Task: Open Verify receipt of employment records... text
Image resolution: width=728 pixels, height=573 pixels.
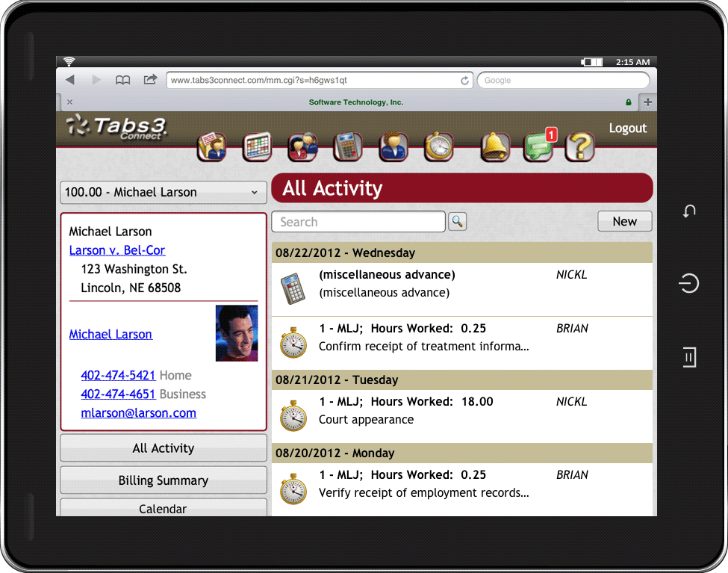Action: pyautogui.click(x=424, y=492)
